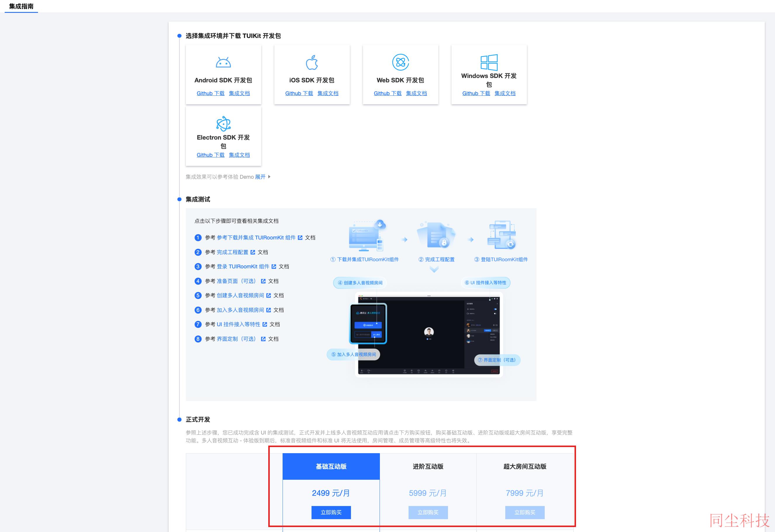Open external link icon after 完成工程配置

[253, 252]
